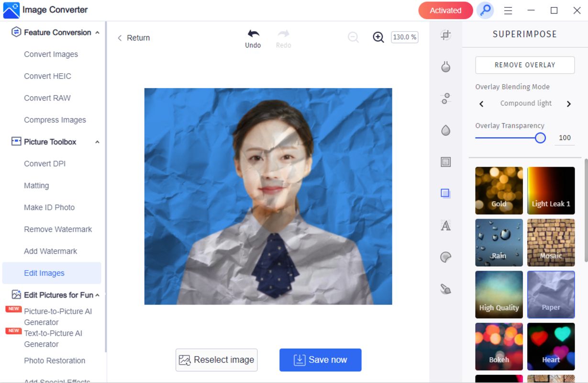Open the sticker tool icon

(x=446, y=257)
